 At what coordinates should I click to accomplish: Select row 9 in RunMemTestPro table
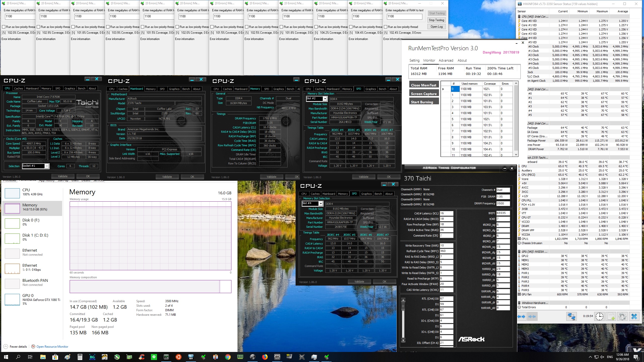tap(477, 143)
